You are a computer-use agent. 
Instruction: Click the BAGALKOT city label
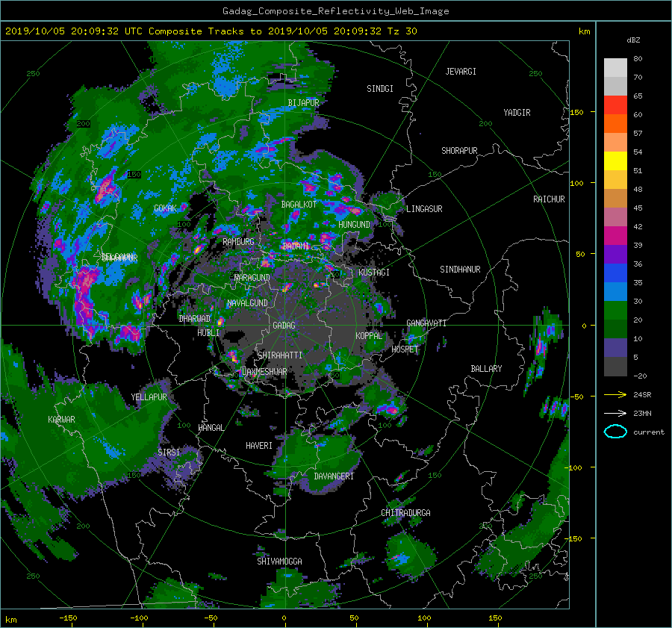(299, 205)
